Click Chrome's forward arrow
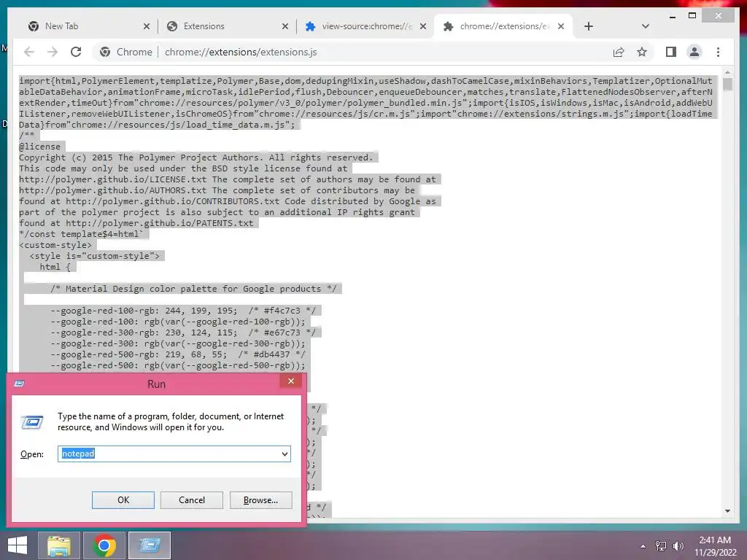The width and height of the screenshot is (747, 560). 53,52
